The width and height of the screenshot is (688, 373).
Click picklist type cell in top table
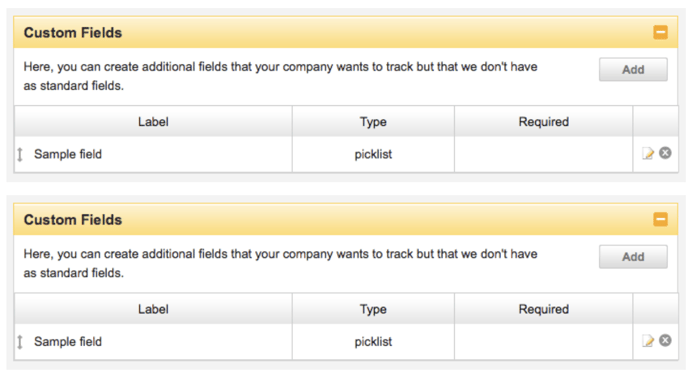[x=373, y=154]
